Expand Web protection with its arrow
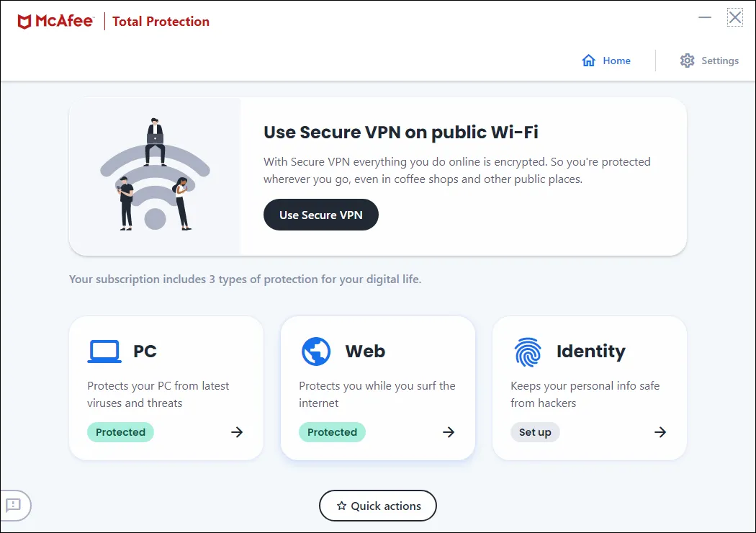The width and height of the screenshot is (756, 533). (x=449, y=432)
